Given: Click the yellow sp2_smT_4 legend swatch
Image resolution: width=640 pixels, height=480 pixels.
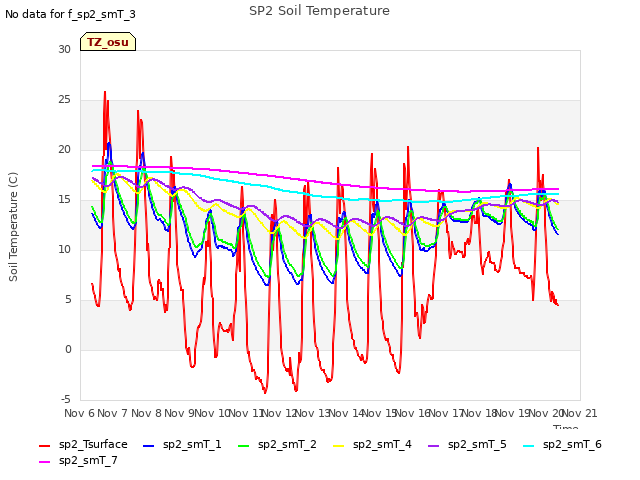Looking at the screenshot, I should coord(338,446).
